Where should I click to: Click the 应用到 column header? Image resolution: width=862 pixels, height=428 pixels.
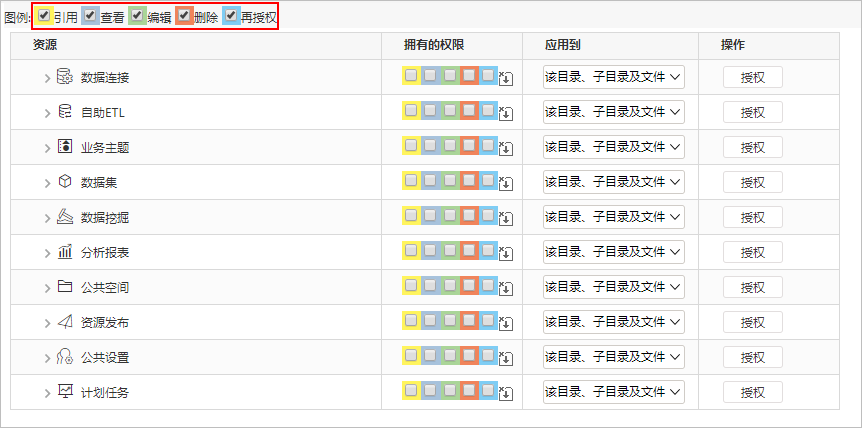563,46
